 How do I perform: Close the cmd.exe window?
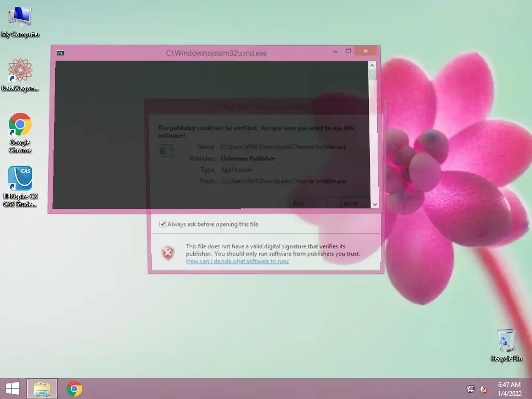point(366,51)
